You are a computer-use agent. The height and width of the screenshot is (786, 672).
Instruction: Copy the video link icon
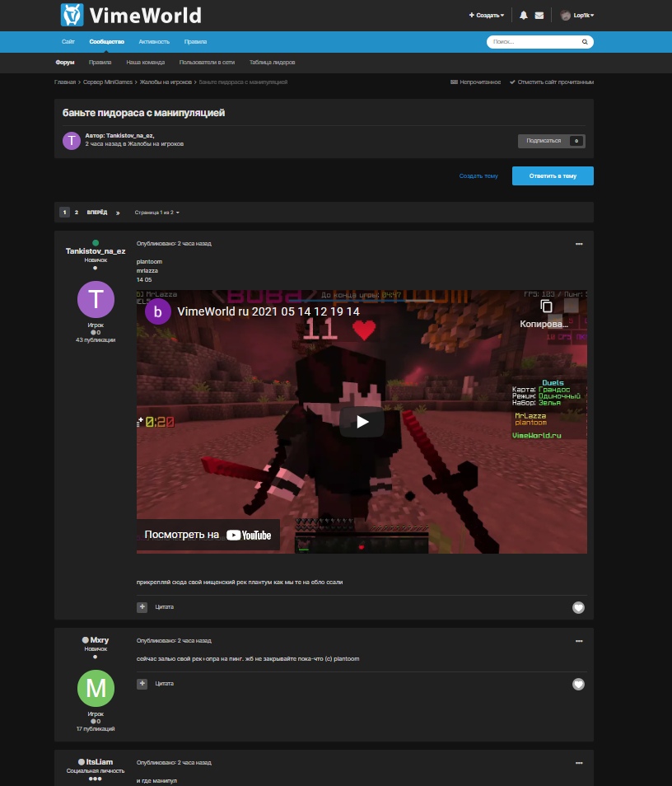pyautogui.click(x=546, y=306)
